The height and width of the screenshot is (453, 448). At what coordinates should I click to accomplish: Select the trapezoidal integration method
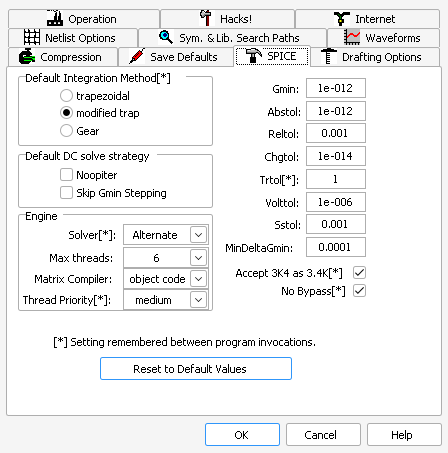66,96
